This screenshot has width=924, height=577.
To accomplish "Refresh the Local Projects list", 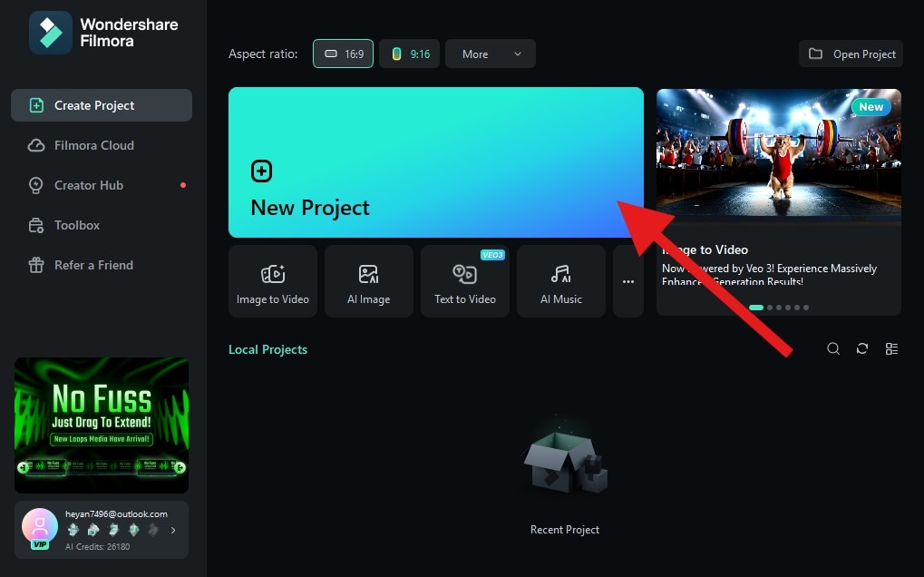I will (x=862, y=348).
